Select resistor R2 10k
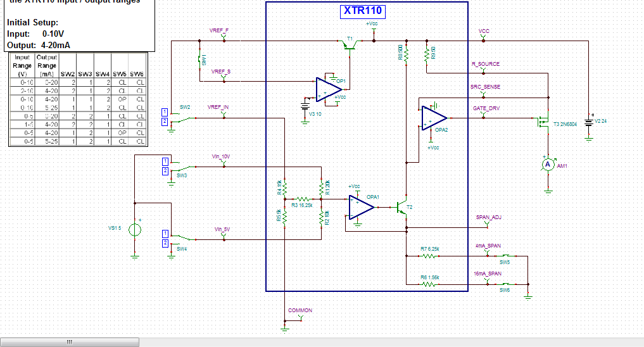644x347 pixels. point(321,217)
